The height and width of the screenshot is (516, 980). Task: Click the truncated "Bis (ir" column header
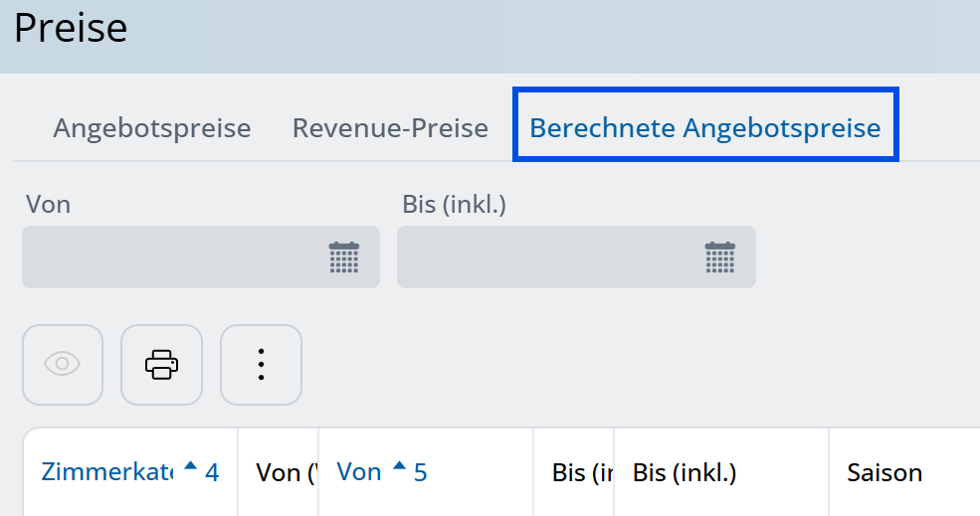pos(582,473)
